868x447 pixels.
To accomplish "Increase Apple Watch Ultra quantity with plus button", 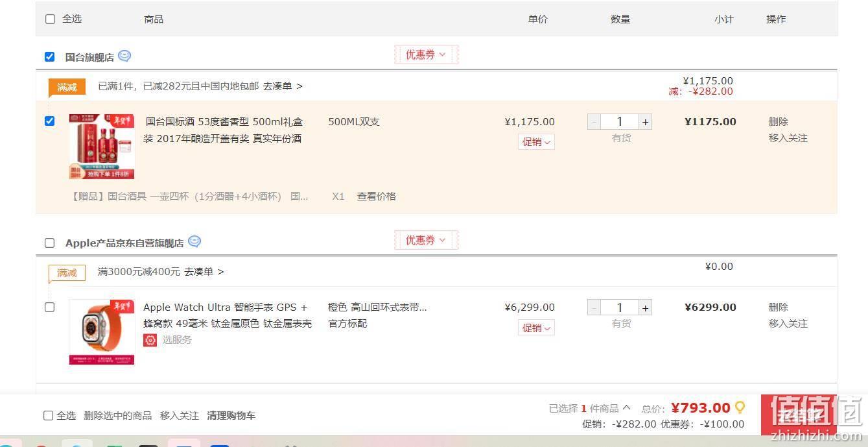I will pyautogui.click(x=645, y=308).
